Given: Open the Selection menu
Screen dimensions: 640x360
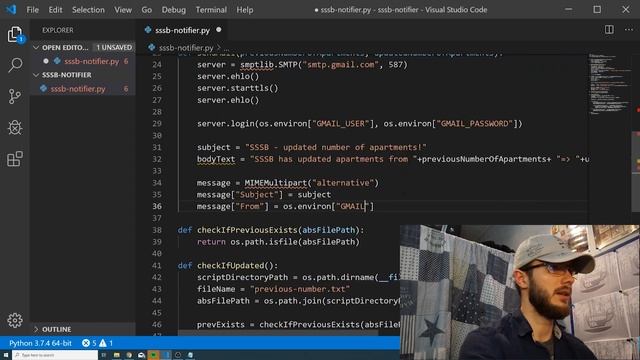Looking at the screenshot, I should coord(88,10).
